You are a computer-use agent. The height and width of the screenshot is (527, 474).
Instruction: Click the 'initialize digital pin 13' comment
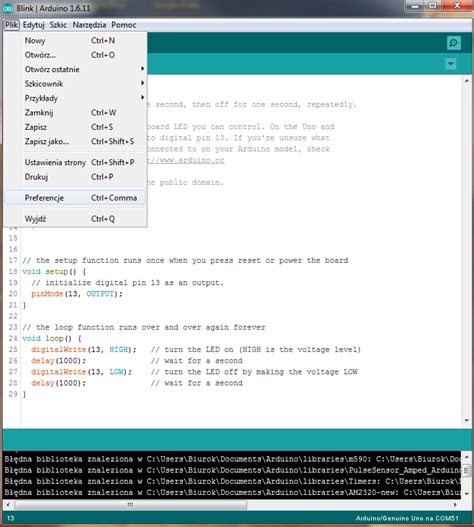[x=127, y=283]
